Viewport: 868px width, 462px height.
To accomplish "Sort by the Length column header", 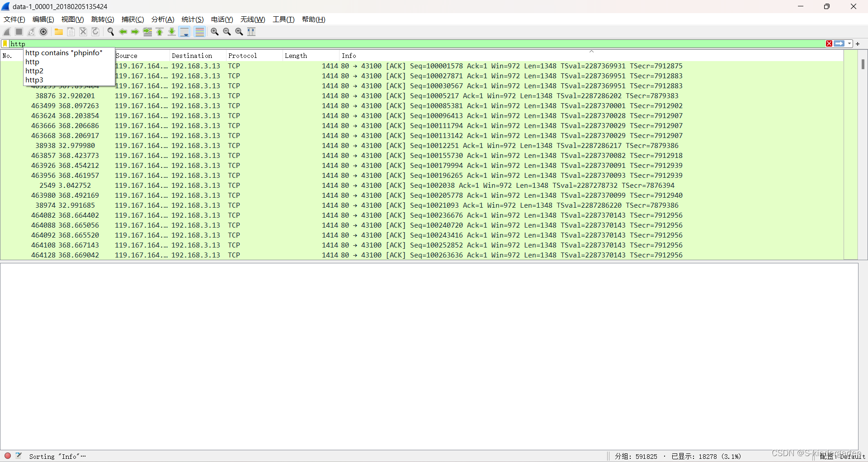I will (311, 56).
